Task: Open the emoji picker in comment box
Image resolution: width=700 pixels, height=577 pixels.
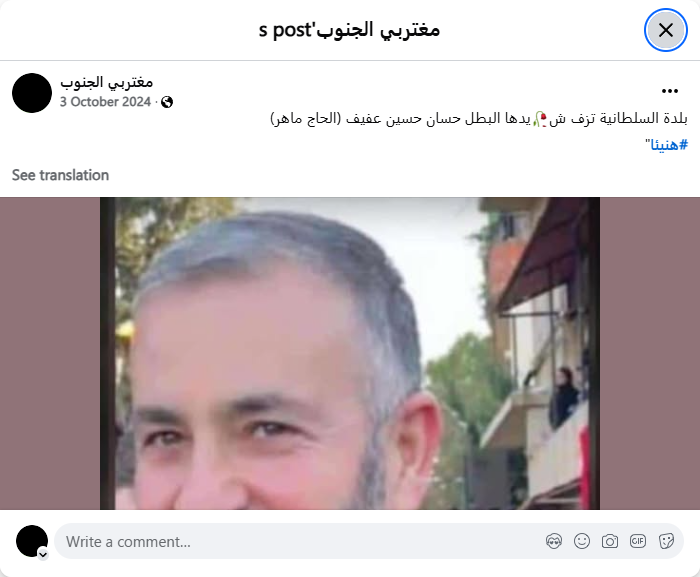Action: point(582,541)
